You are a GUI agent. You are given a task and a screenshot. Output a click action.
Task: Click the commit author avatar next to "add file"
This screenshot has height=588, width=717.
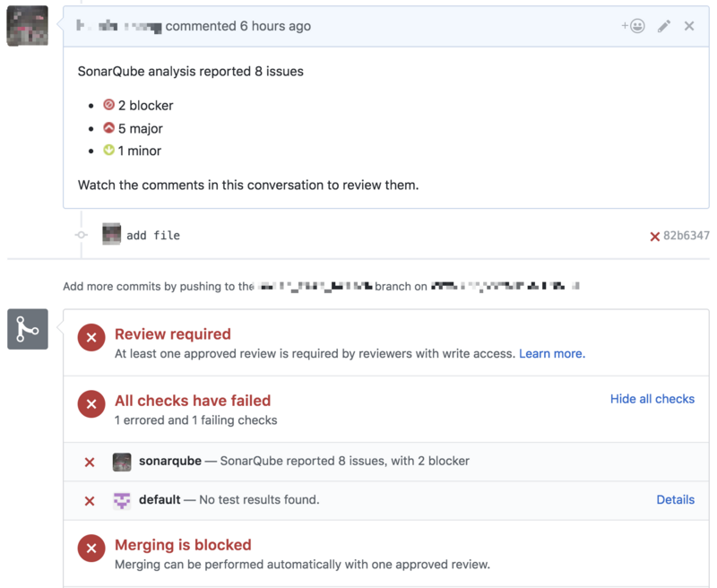click(x=111, y=235)
